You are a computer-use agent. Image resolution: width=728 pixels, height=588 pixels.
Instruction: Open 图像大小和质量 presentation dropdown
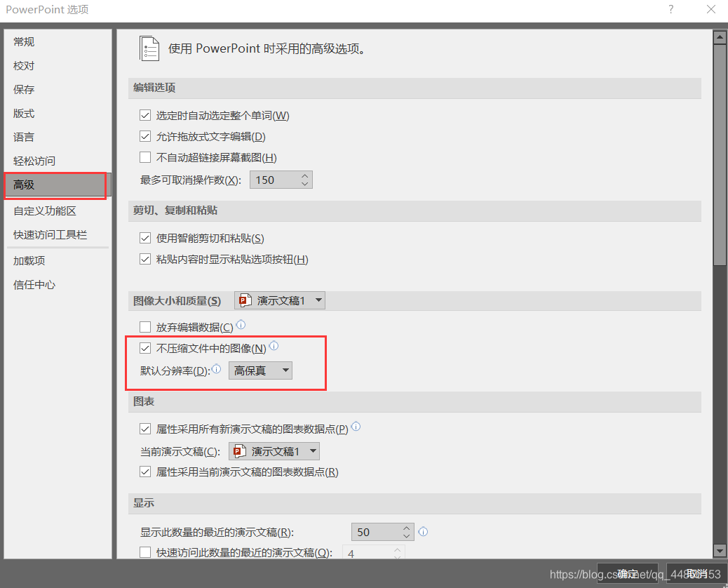point(280,300)
